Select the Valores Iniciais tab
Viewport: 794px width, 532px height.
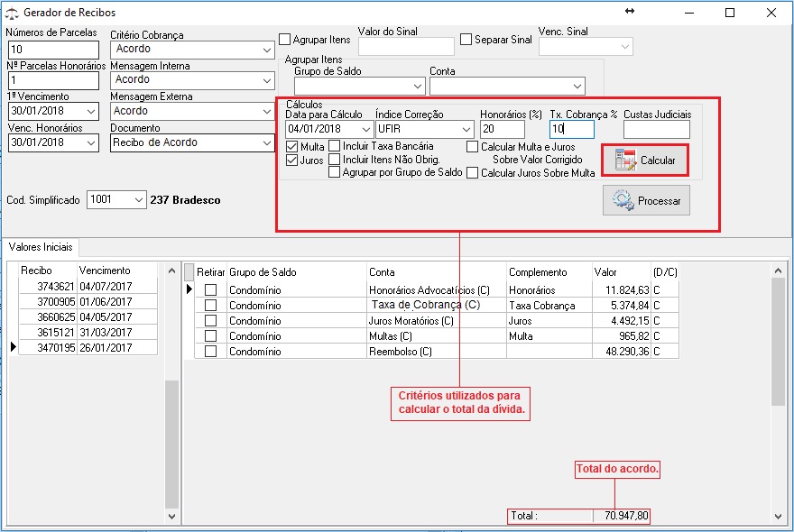coord(41,246)
